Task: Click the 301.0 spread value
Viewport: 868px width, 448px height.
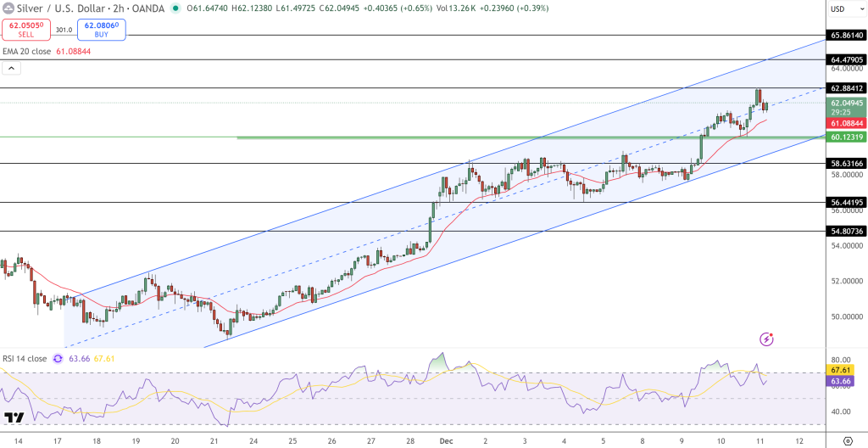Action: (x=64, y=30)
